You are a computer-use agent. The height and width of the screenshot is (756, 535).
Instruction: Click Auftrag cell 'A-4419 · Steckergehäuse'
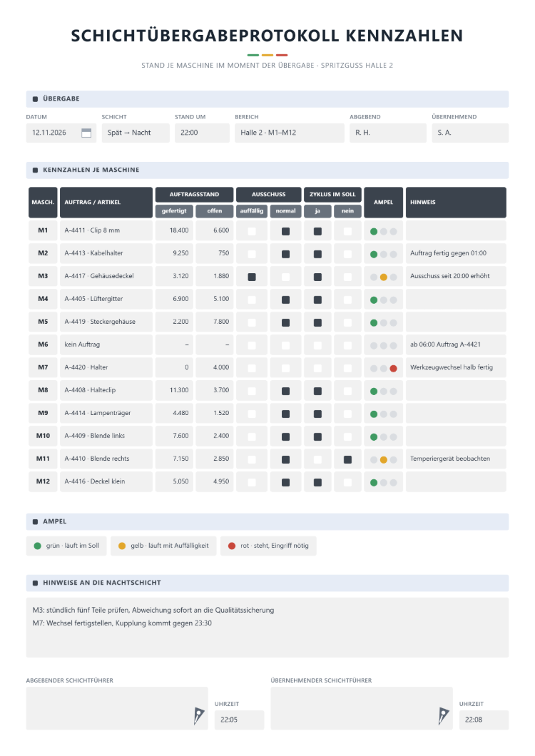[106, 322]
